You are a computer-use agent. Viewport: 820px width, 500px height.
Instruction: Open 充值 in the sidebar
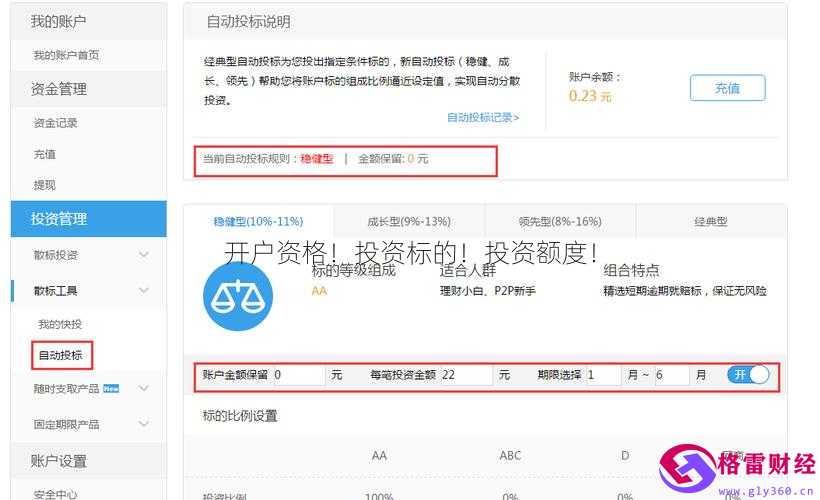(x=44, y=154)
